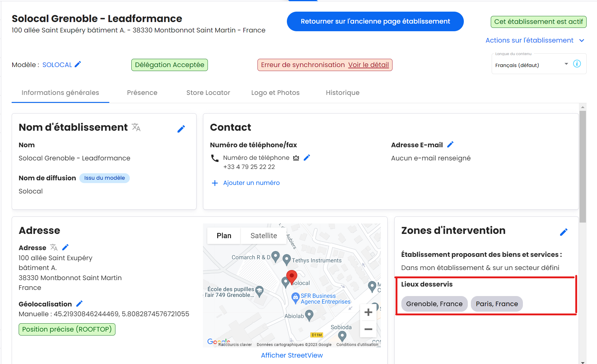Open the SOLOCAL model link
This screenshot has height=364, width=597.
tap(57, 65)
